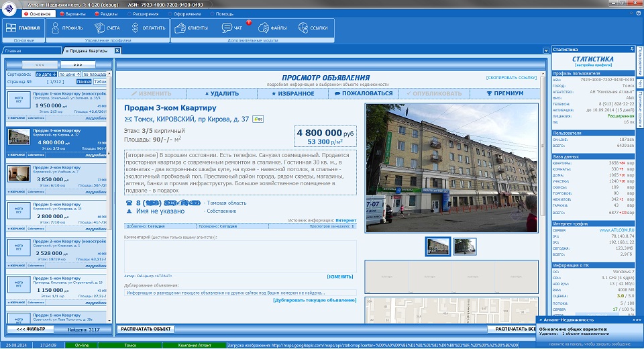Click the Изменить edit button

(x=151, y=94)
